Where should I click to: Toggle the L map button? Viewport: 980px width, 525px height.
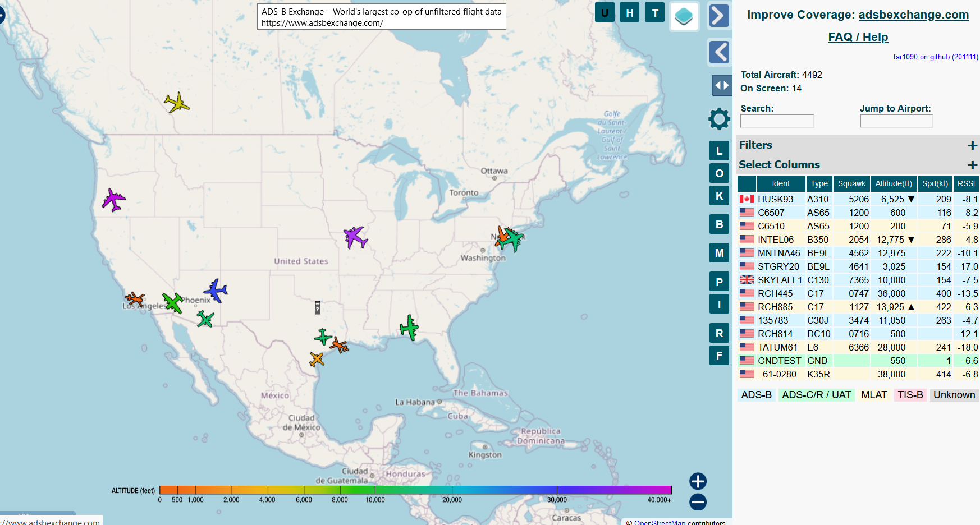(720, 151)
